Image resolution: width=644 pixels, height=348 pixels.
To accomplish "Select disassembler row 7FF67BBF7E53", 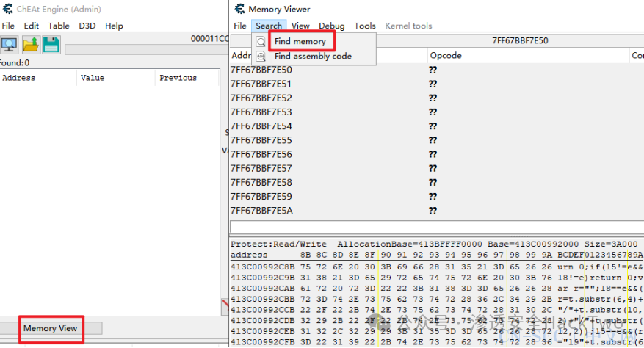I will (x=437, y=112).
